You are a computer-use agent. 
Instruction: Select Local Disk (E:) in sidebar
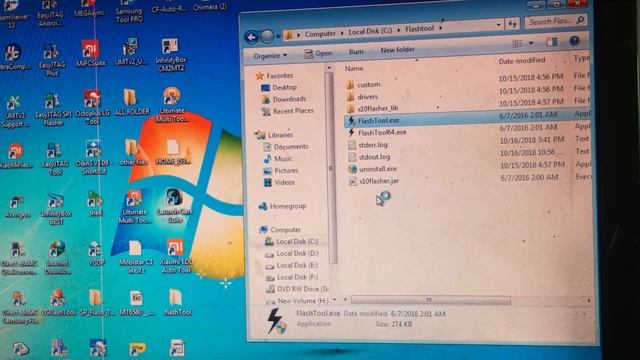pyautogui.click(x=291, y=265)
